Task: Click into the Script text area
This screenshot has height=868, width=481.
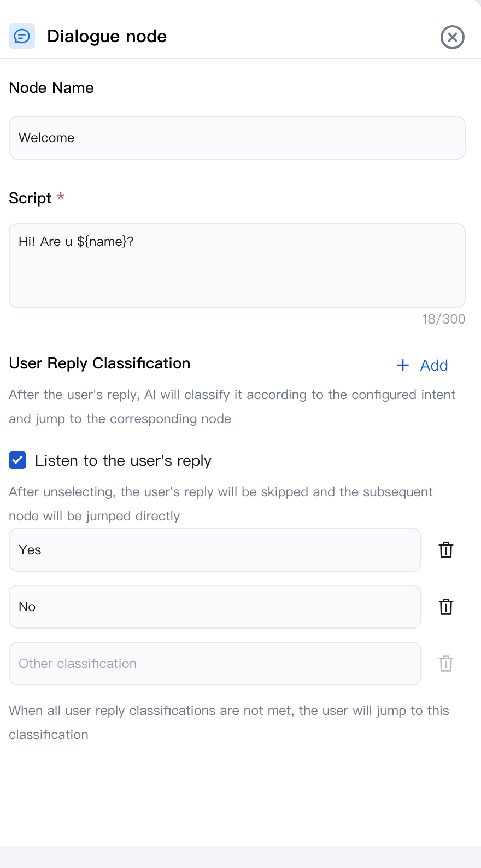Action: pyautogui.click(x=237, y=266)
